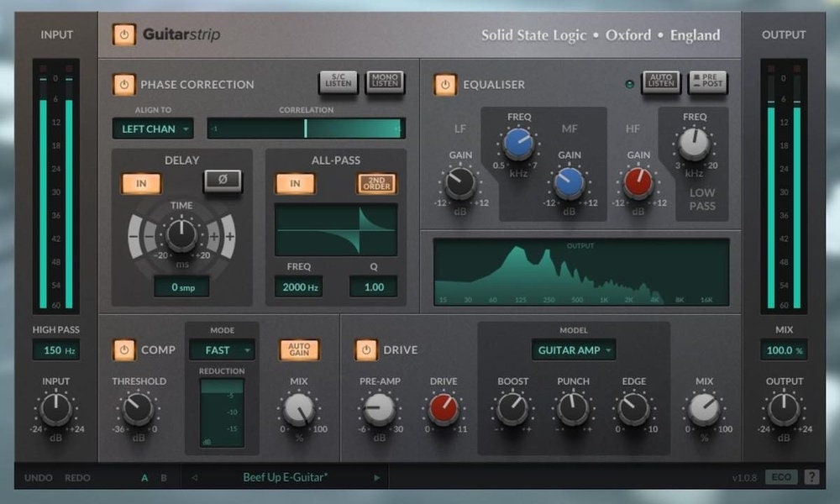Screen dimensions: 840x504
Task: Select preset slot A
Action: click(x=144, y=478)
